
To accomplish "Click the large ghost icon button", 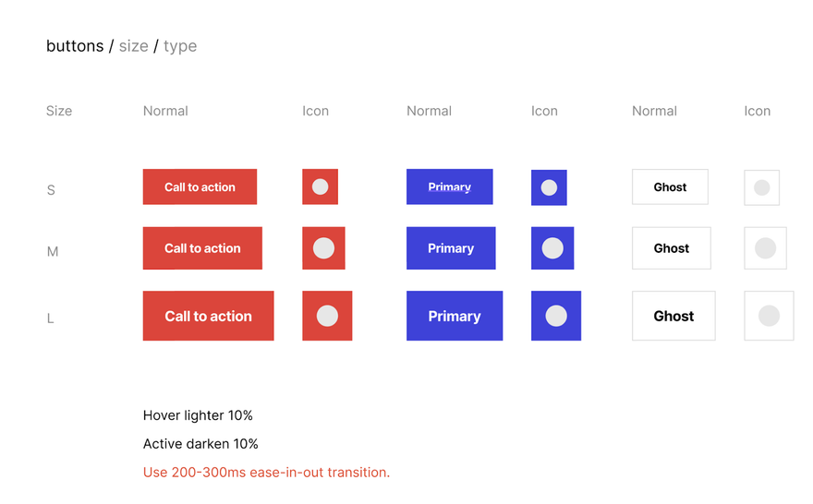I will click(x=769, y=316).
